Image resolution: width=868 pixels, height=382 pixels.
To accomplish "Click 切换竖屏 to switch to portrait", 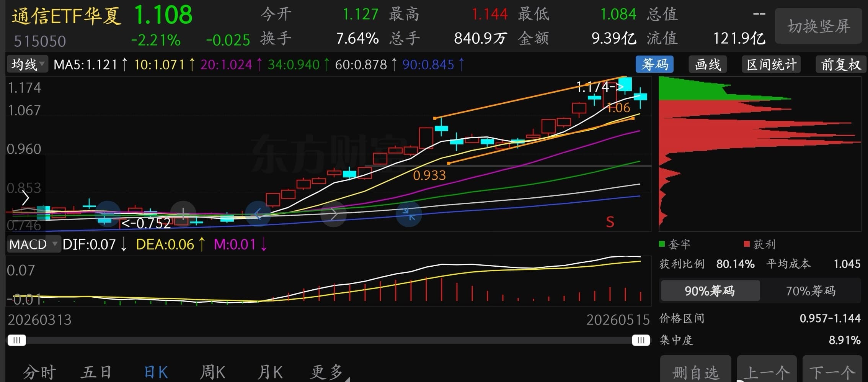I will (x=819, y=26).
